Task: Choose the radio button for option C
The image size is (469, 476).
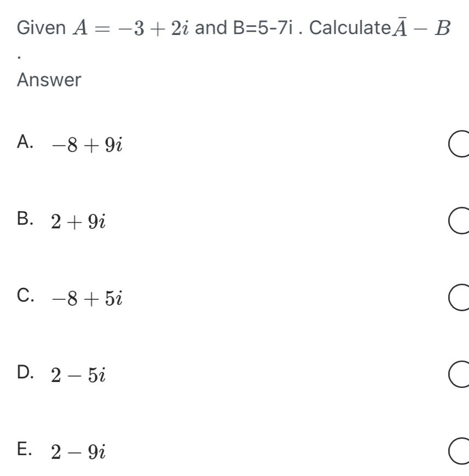Action: (459, 298)
